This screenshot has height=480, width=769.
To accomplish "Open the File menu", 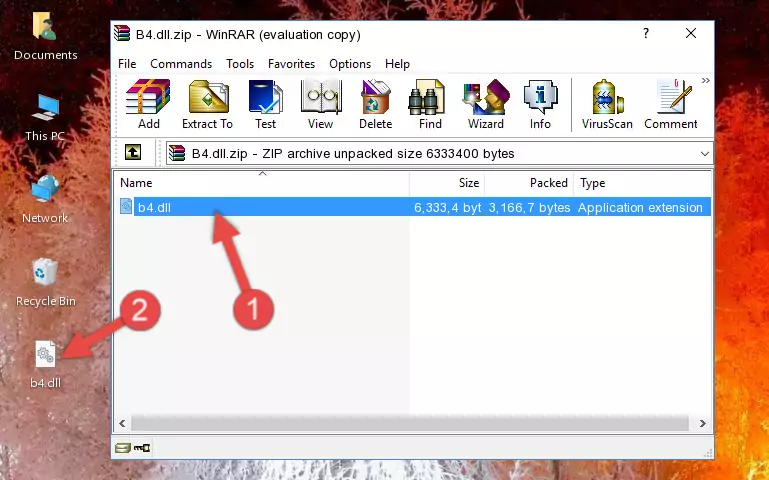I will [127, 64].
